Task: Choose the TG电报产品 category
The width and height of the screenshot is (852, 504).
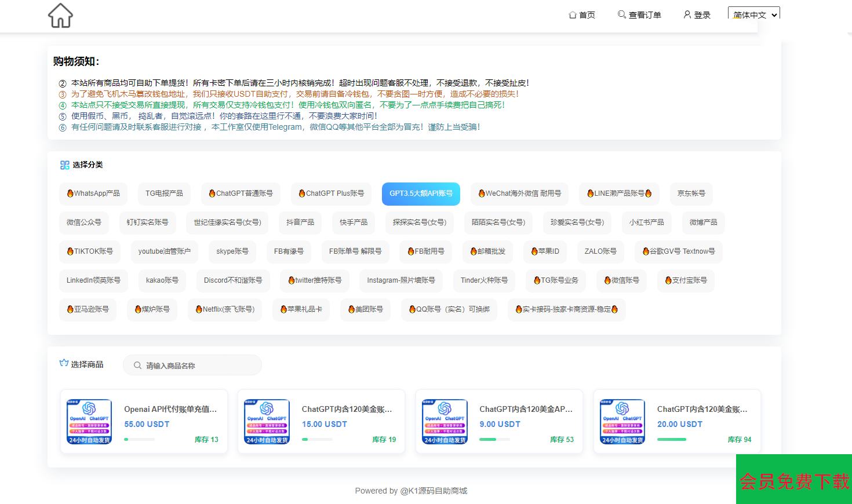Action: pos(164,193)
